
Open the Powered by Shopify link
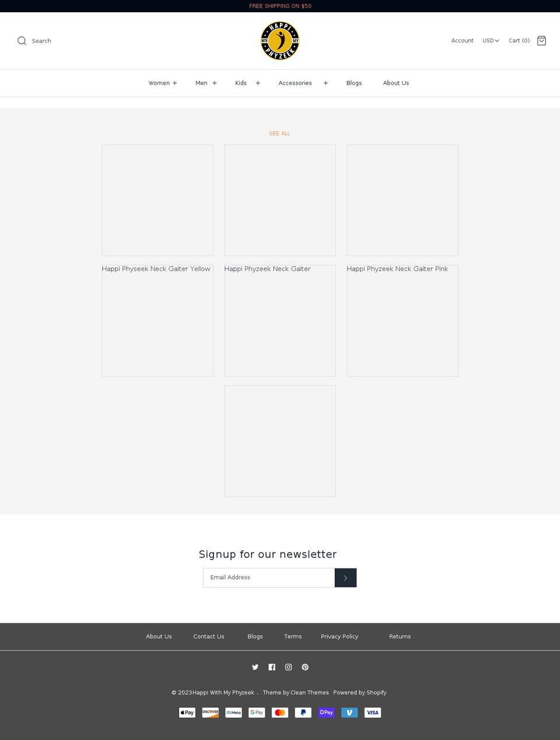(x=360, y=693)
